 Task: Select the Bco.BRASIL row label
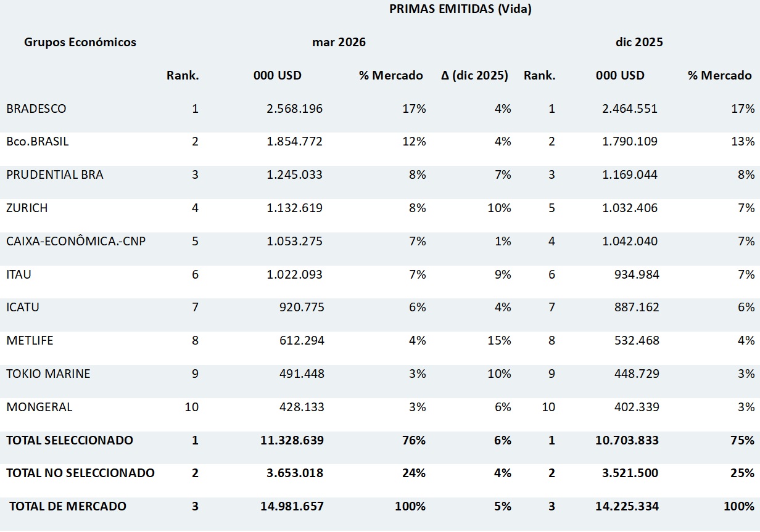tap(38, 141)
